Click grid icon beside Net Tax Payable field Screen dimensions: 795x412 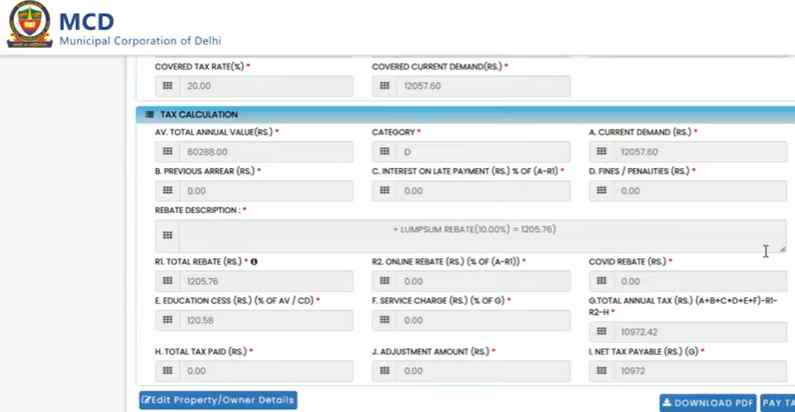point(601,372)
